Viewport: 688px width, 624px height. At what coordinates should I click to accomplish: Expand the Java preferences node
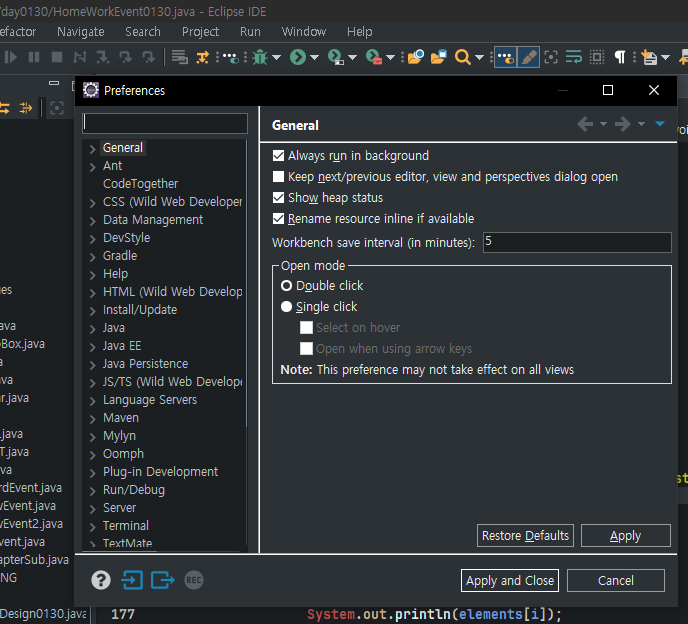click(x=92, y=329)
